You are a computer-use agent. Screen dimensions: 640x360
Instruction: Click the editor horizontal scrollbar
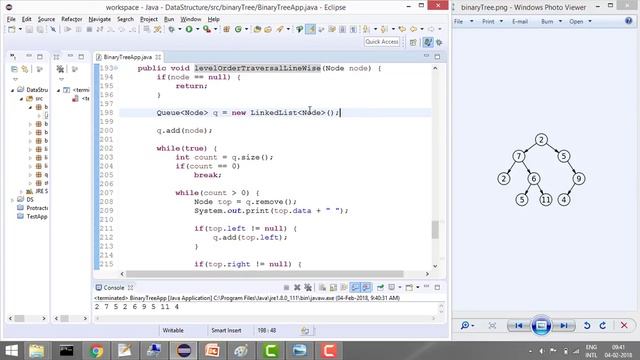point(264,274)
